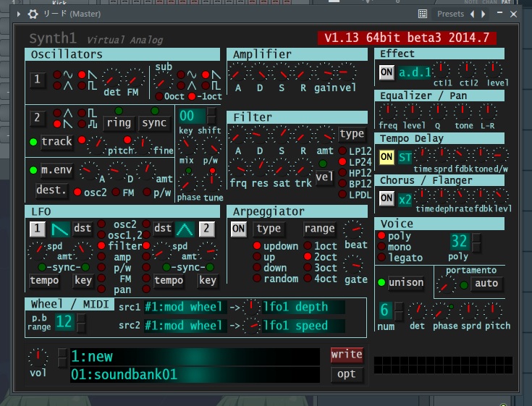Click the write patch button
The image size is (532, 406).
(347, 355)
